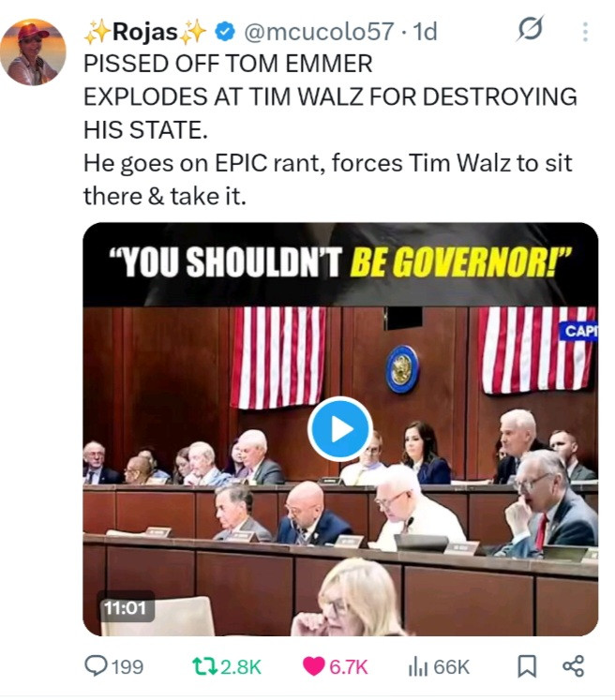Click the share icon
The image size is (615, 700).
click(x=573, y=666)
